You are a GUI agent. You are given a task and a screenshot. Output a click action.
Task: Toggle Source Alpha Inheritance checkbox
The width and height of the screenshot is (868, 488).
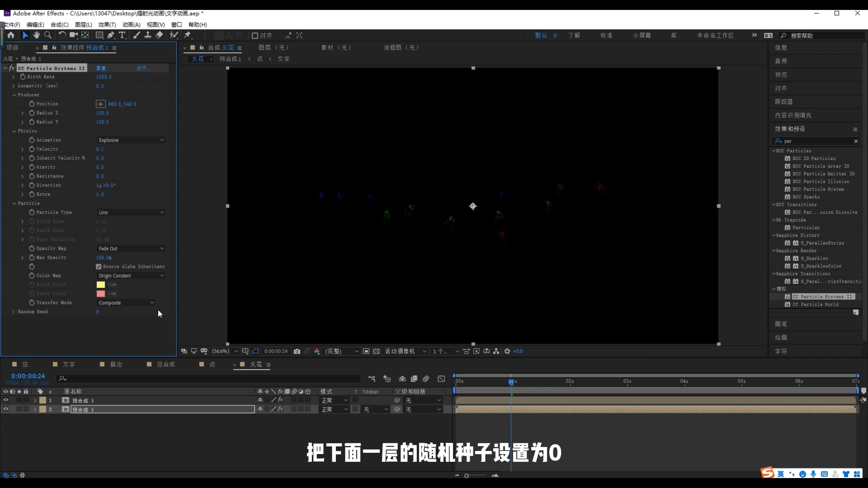[x=99, y=267]
